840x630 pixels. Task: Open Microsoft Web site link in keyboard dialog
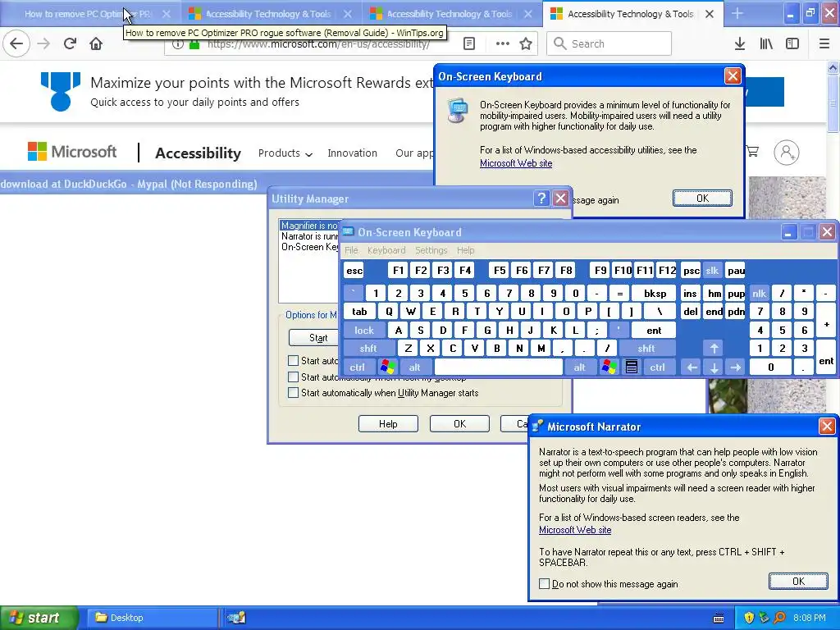coord(516,163)
